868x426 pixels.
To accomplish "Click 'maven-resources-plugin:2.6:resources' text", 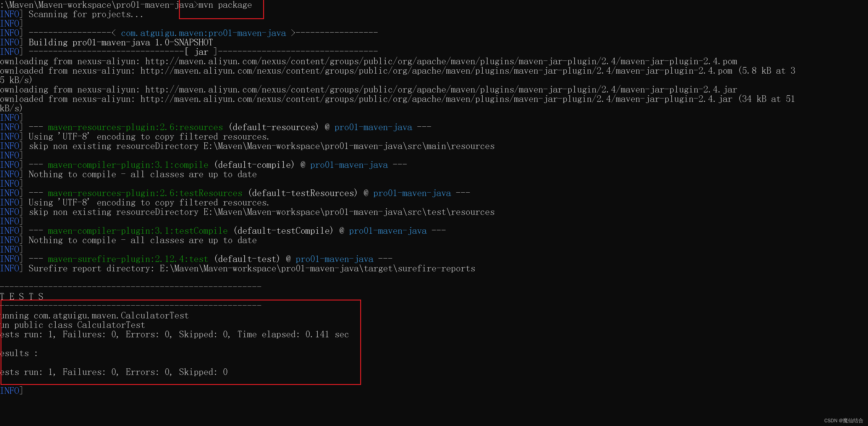I will coord(135,128).
